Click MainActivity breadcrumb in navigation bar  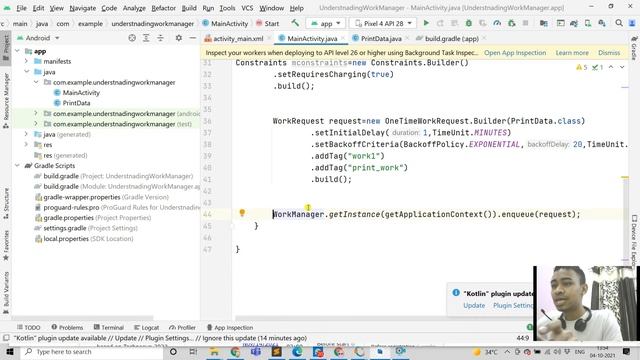tap(225, 24)
